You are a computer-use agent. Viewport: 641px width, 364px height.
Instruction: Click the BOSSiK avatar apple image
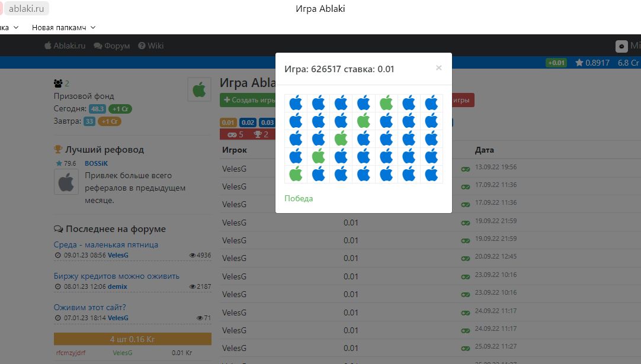point(66,182)
